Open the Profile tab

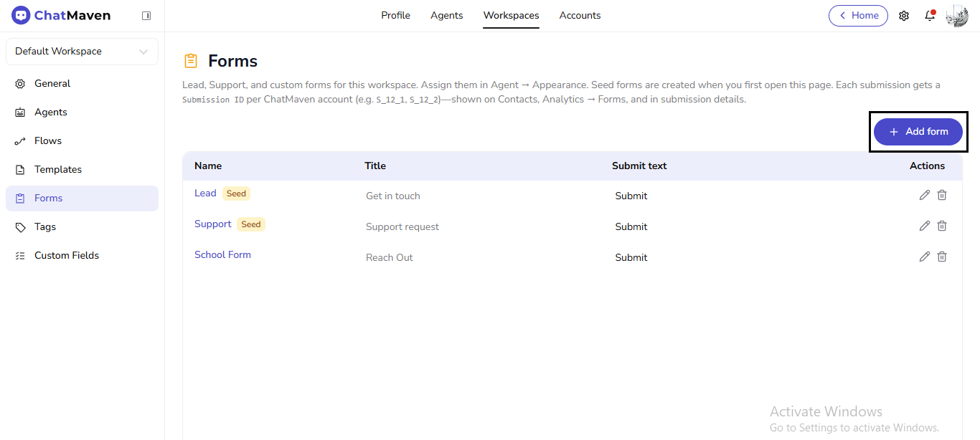click(395, 15)
